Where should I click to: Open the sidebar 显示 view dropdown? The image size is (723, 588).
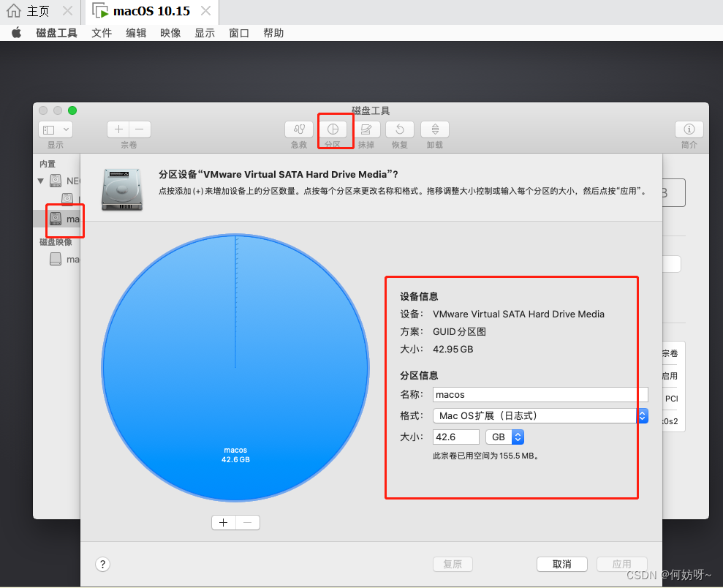pos(56,129)
